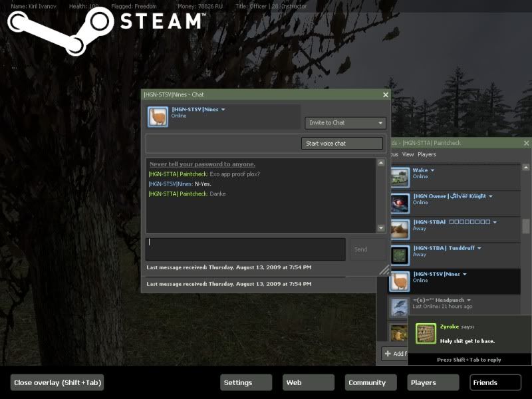The width and height of the screenshot is (532, 399).
Task: Select the |HGN Owner| Silver Knight name
Action: click(450, 196)
